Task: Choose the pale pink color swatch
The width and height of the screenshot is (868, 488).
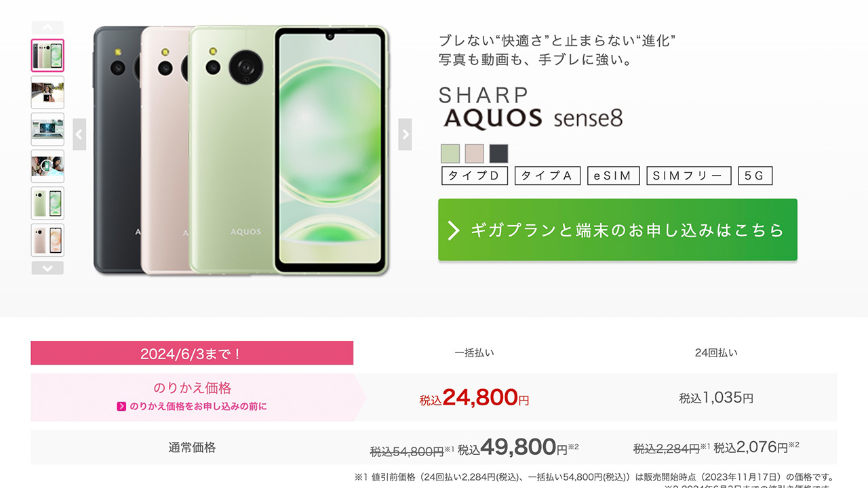Action: tap(475, 153)
